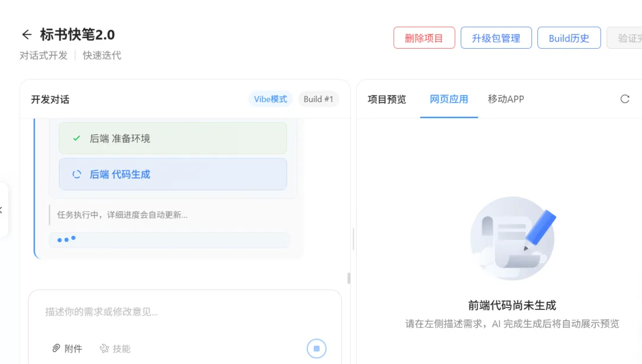The image size is (642, 364).
Task: Open the 技能 skills option
Action: click(x=115, y=349)
